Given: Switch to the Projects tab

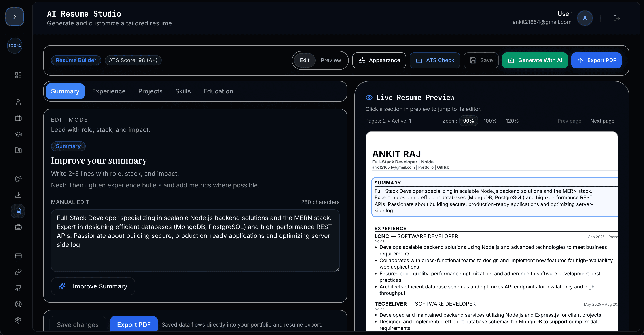Looking at the screenshot, I should click(150, 91).
